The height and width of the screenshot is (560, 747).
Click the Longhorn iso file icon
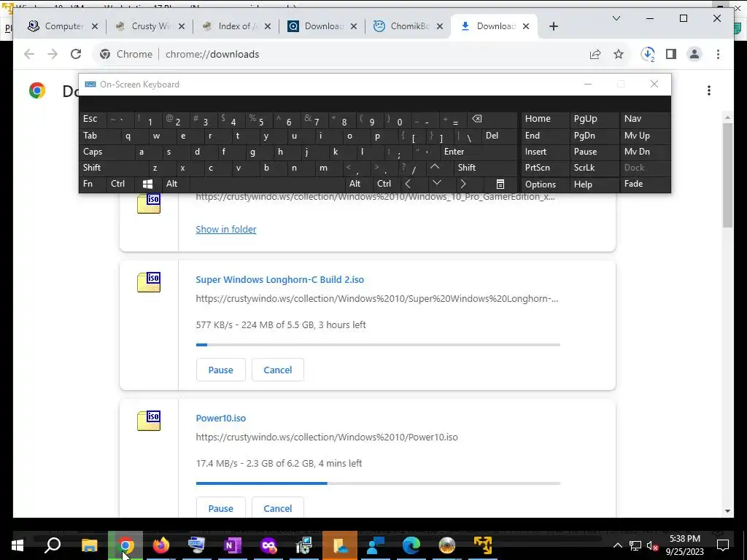point(149,282)
